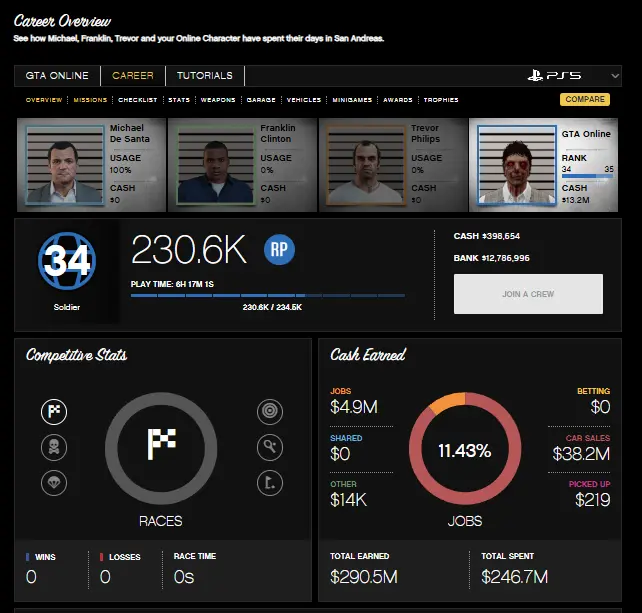The image size is (642, 613).
Task: Click the RP progress bar under play time
Action: click(x=268, y=295)
